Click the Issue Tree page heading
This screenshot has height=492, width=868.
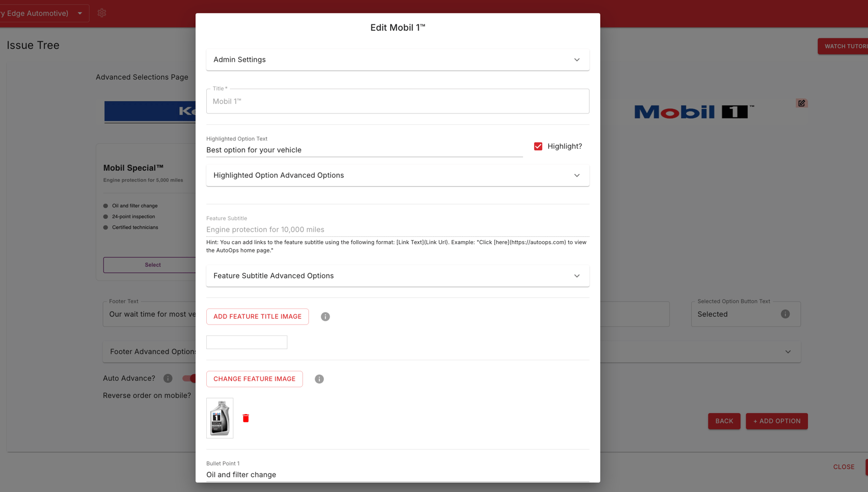[x=33, y=45]
